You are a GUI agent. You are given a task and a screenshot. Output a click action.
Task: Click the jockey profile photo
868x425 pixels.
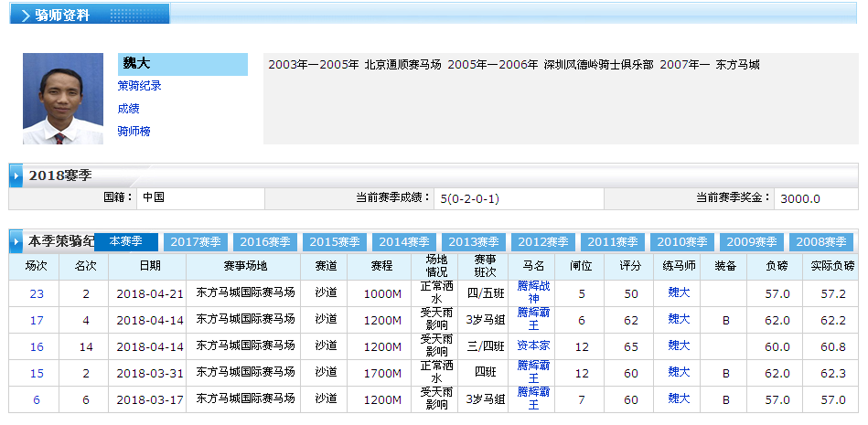pyautogui.click(x=63, y=99)
